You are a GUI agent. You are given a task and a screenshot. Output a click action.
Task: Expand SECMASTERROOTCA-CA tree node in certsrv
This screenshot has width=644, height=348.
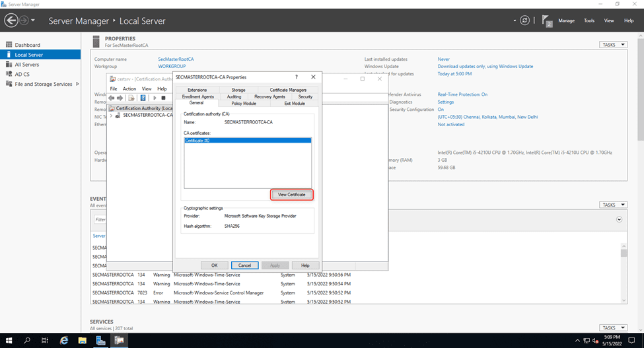(111, 116)
